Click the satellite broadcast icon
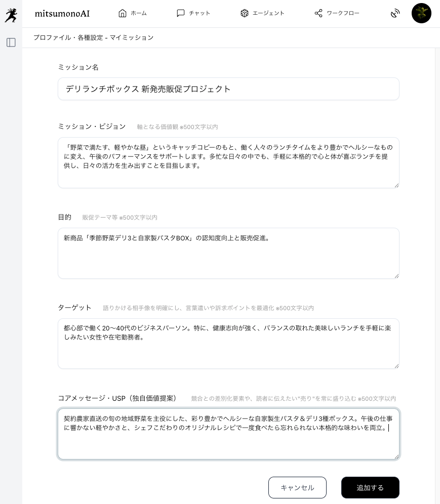Image resolution: width=440 pixels, height=504 pixels. (x=395, y=13)
